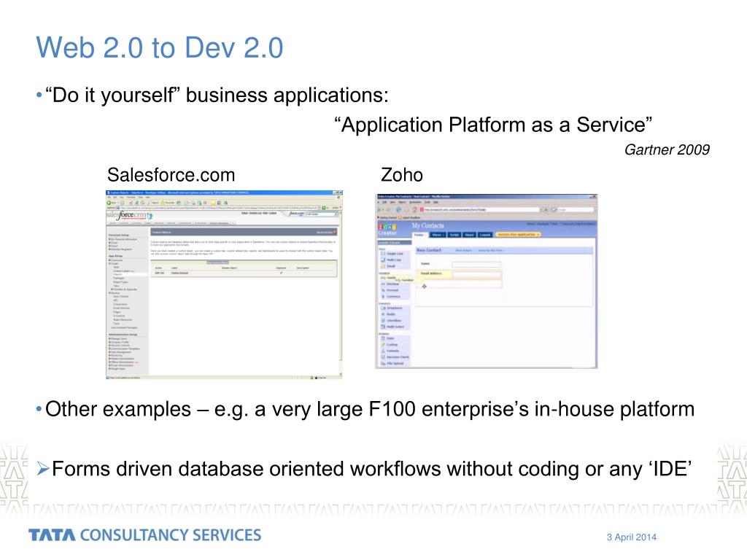Open the Share tab in Zoho Creator
747x560 pixels.
point(469,235)
